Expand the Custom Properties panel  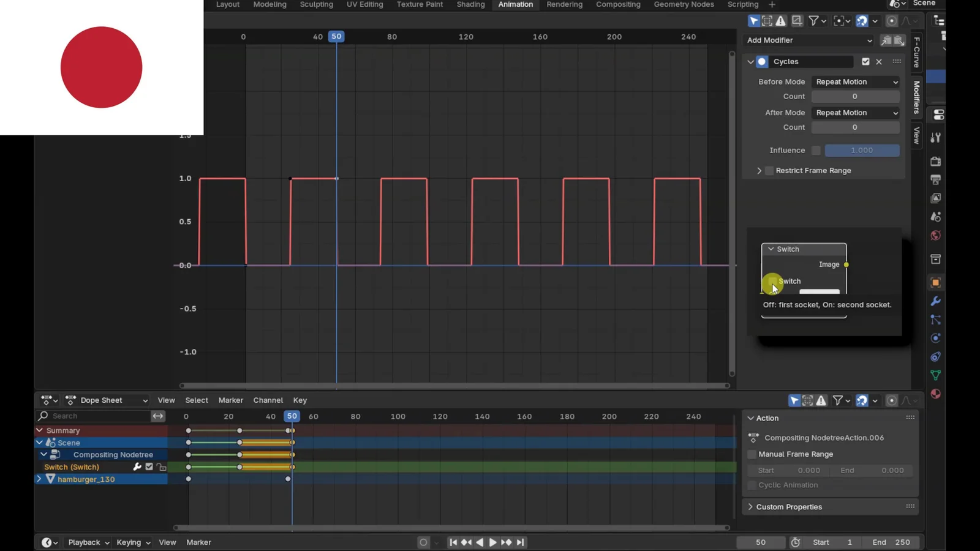coord(789,507)
